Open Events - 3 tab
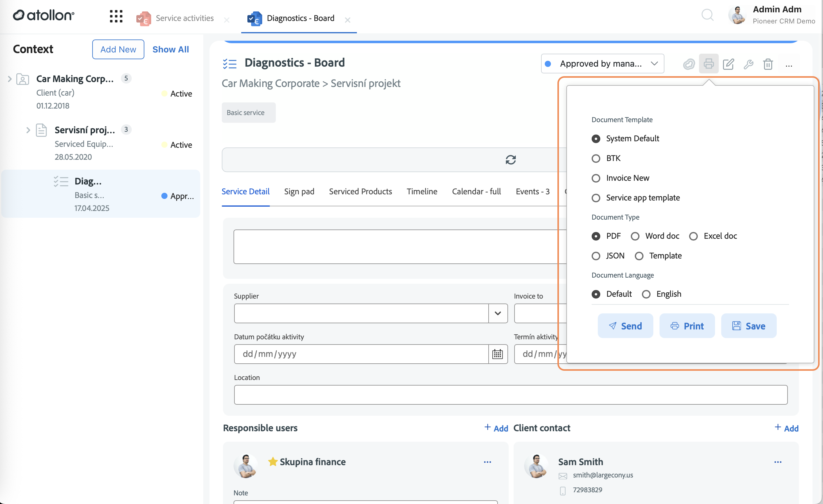Image resolution: width=823 pixels, height=504 pixels. [x=532, y=191]
